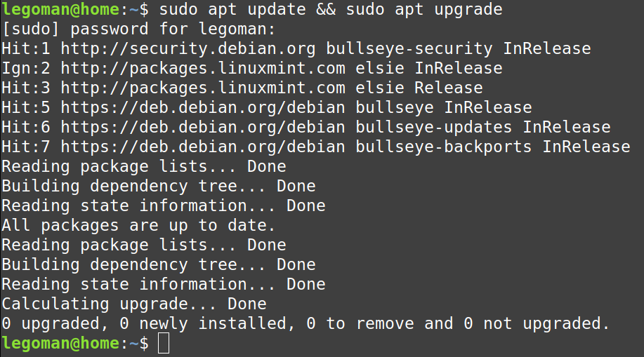Open the deb.debian.org link for bullseye-backports
644x357 pixels.
click(x=203, y=147)
